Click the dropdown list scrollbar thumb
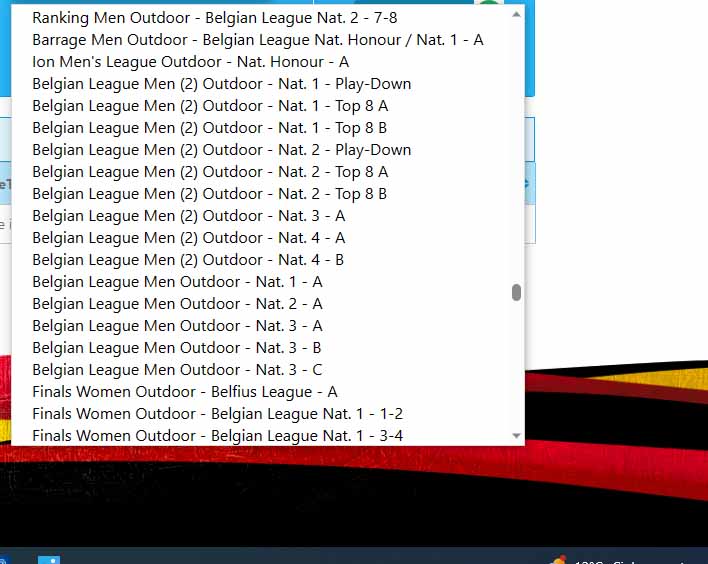Image resolution: width=708 pixels, height=564 pixels. 517,292
